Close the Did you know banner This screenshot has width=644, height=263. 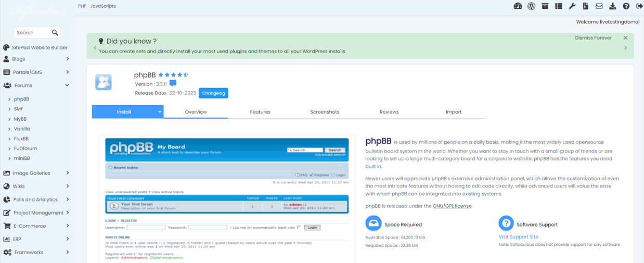point(626,38)
